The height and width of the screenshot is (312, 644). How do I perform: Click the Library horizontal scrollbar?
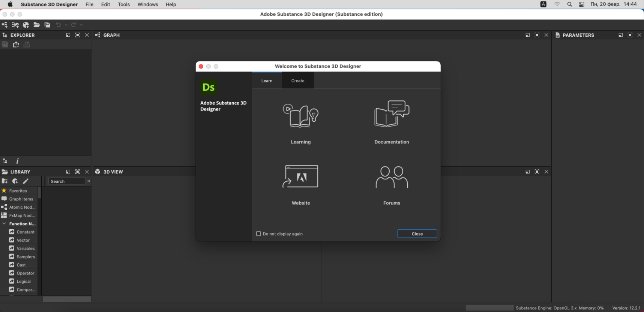tap(67, 299)
